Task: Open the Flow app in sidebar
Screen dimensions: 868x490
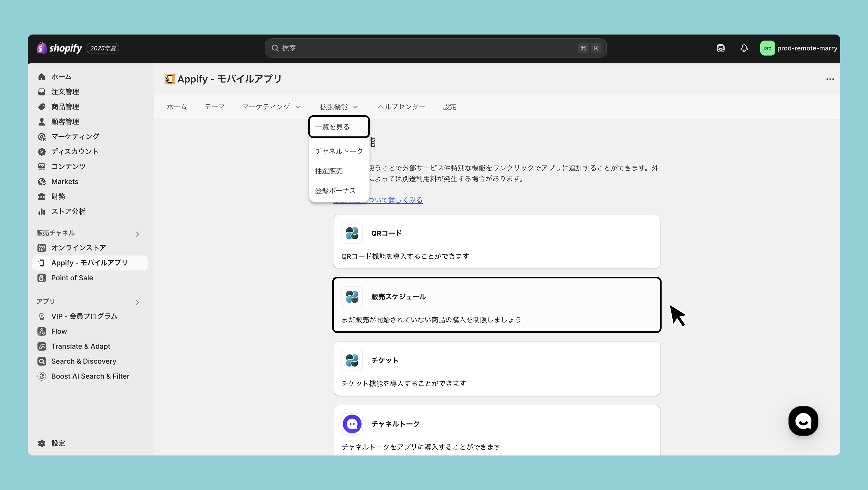Action: tap(59, 331)
